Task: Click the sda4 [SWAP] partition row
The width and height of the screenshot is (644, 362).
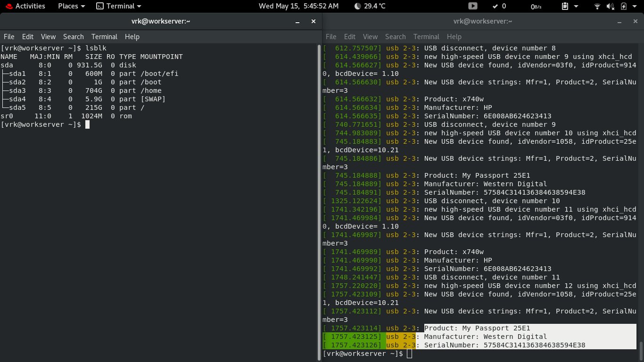Action: pos(83,99)
